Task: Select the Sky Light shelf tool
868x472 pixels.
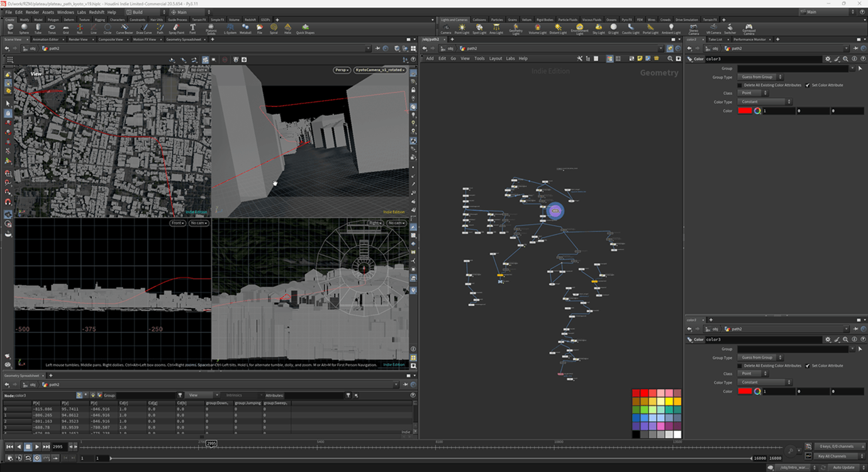Action: coord(598,28)
